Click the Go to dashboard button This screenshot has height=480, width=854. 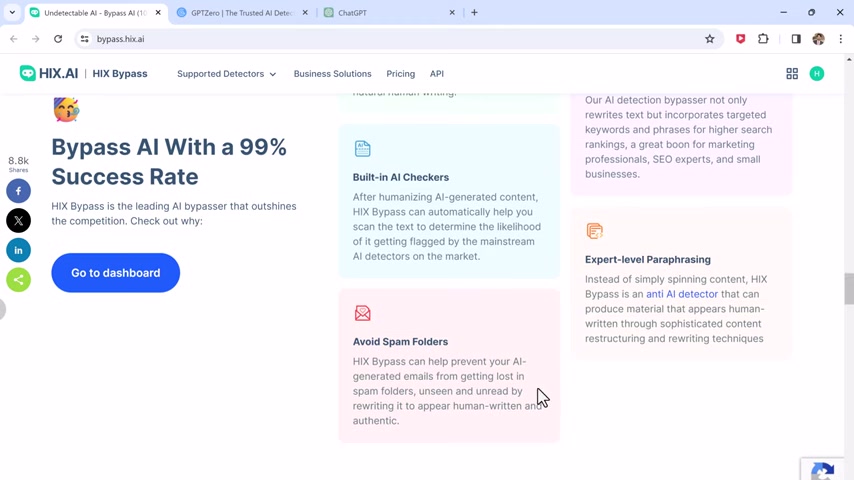tap(115, 273)
